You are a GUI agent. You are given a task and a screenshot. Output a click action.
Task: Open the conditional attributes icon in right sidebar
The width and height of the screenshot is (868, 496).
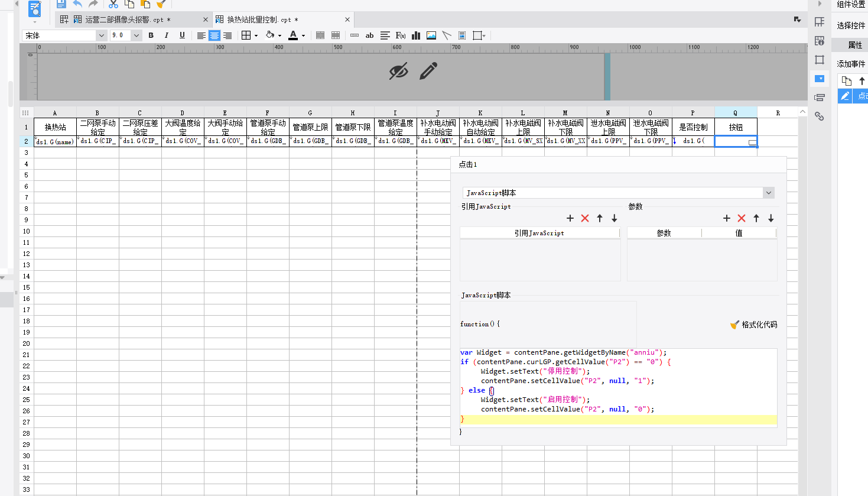819,98
